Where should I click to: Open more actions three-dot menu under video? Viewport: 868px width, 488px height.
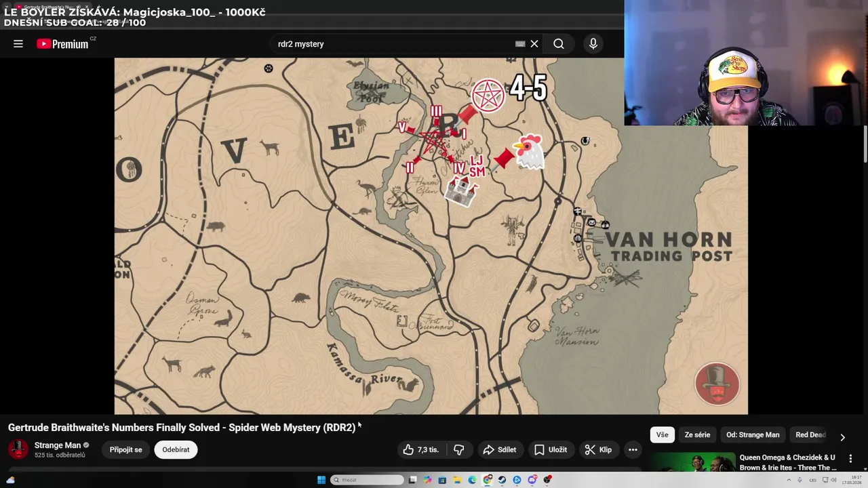[x=633, y=449]
